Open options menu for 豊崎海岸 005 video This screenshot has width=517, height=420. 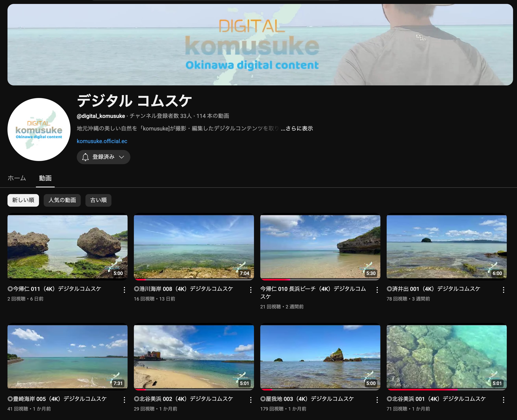coord(124,400)
